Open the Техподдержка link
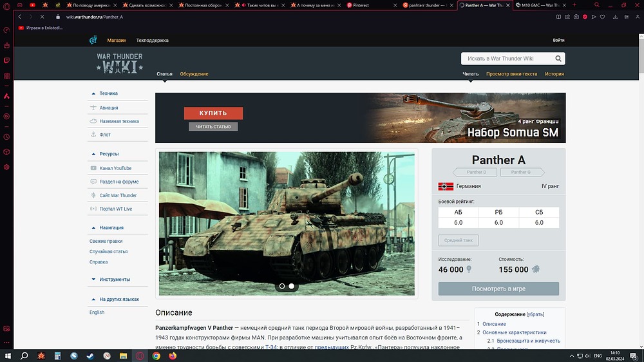 [x=153, y=41]
